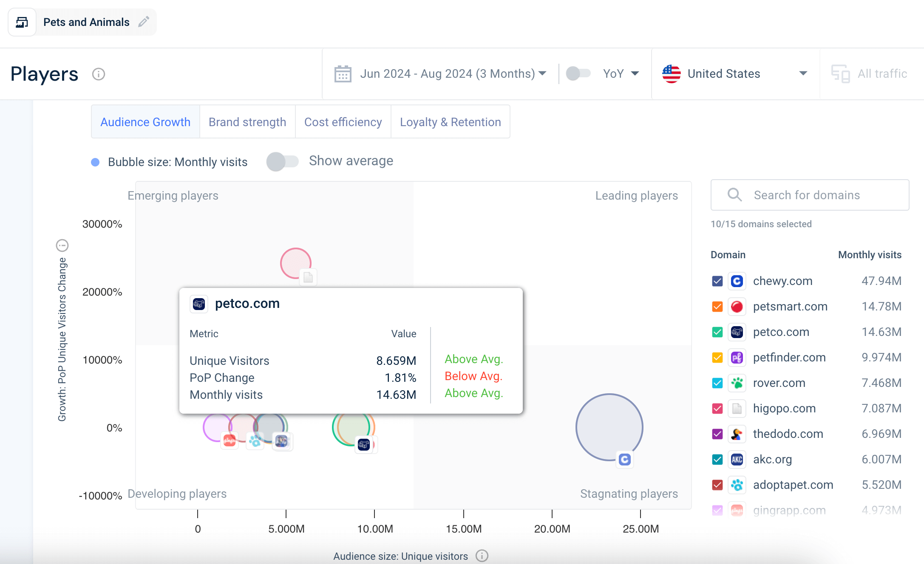Click the pink higopo bubble on the chart
Image resolution: width=924 pixels, height=564 pixels.
pos(295,262)
